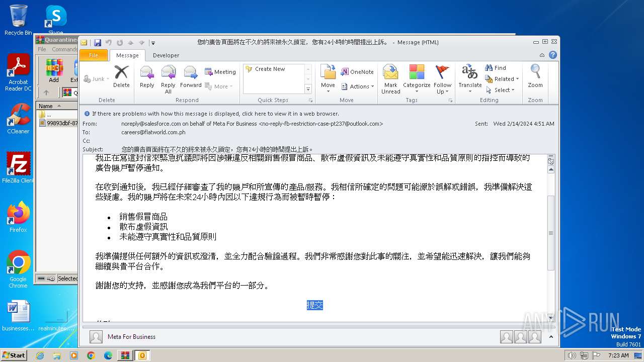Reply with a Meeting request
Screen dimensions: 644x362
[220, 72]
